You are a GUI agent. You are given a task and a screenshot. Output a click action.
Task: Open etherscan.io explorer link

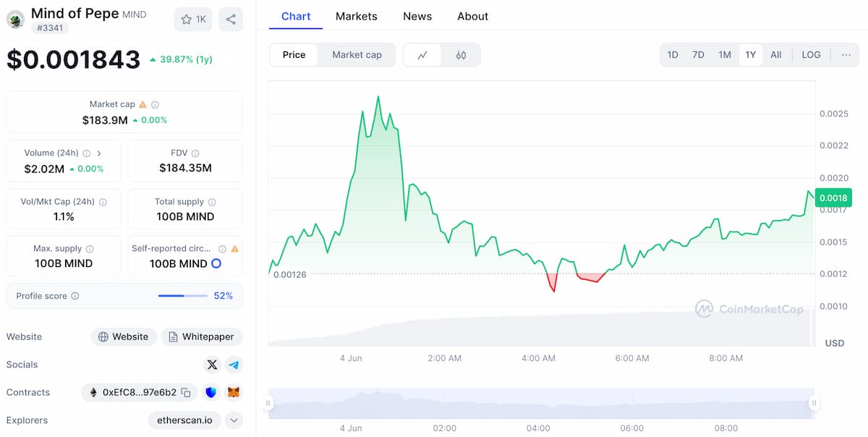click(x=184, y=420)
